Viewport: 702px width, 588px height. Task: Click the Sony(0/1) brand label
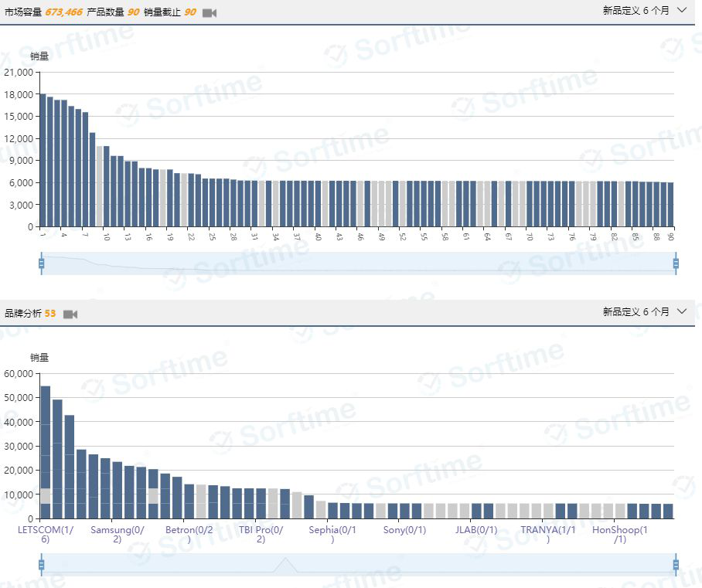[404, 531]
